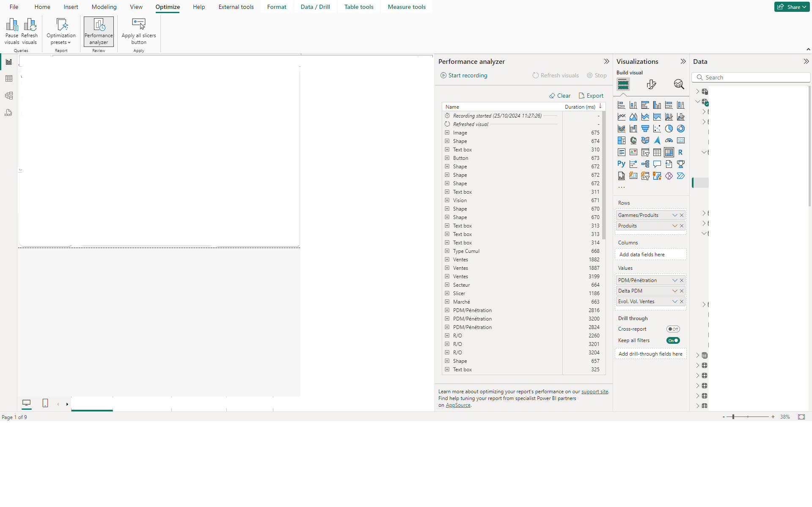Expand the Vision row in analyzer
The height and width of the screenshot is (507, 812).
point(447,200)
